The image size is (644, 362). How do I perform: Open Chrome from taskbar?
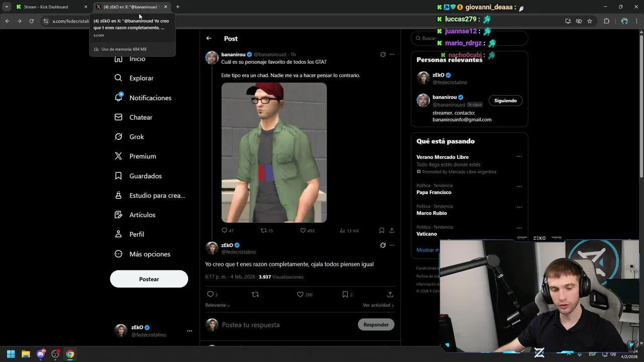70,354
